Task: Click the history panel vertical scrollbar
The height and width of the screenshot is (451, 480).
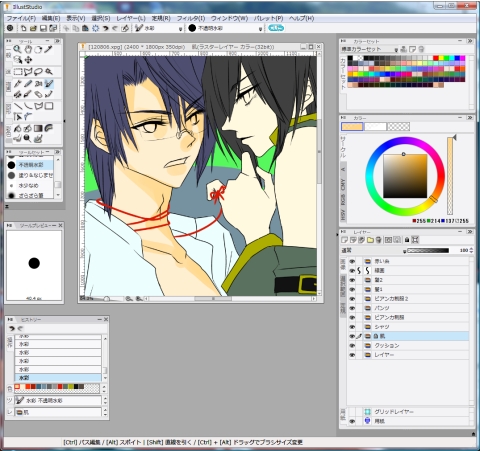Action: tap(105, 358)
